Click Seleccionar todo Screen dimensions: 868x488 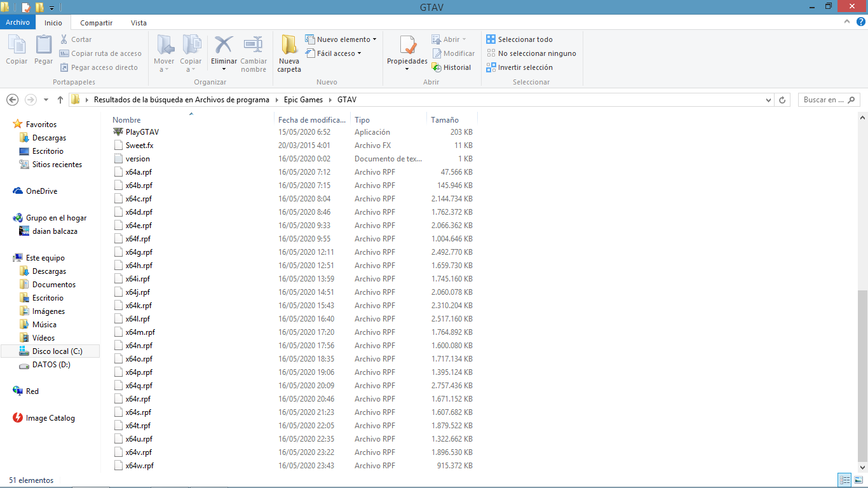(x=519, y=39)
